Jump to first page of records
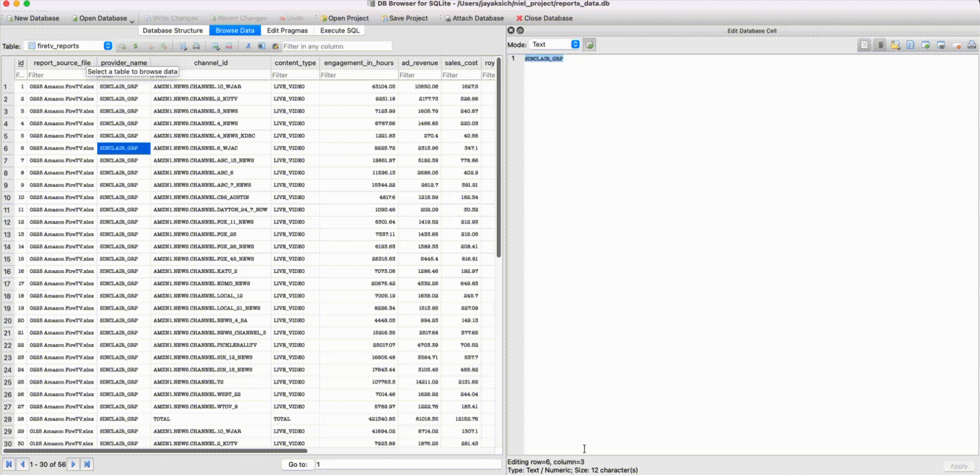This screenshot has height=475, width=980. point(9,464)
